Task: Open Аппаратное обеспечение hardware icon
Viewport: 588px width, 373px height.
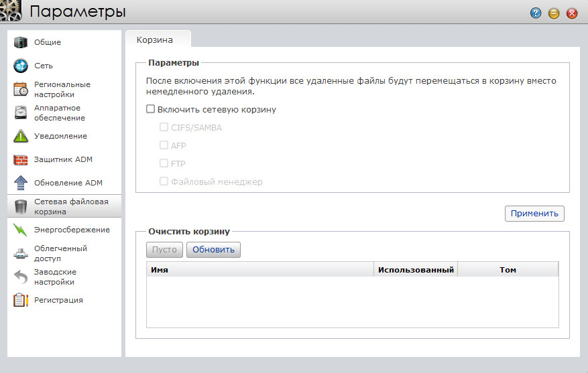Action: tap(21, 113)
